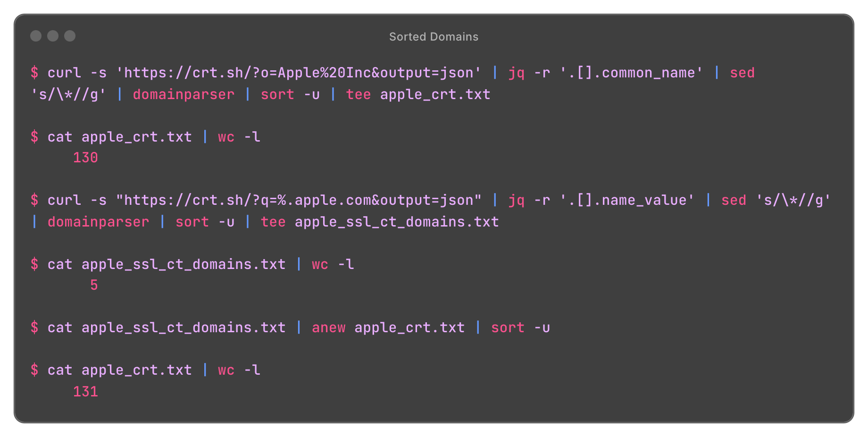868x437 pixels.
Task: Click 'sort -u' at end of anew command
Action: [x=520, y=328]
